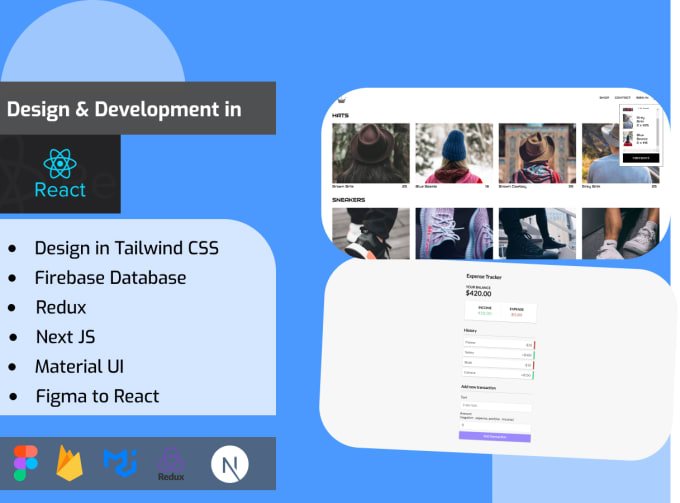
Task: Open the black high-top sneaker image
Action: click(x=537, y=233)
